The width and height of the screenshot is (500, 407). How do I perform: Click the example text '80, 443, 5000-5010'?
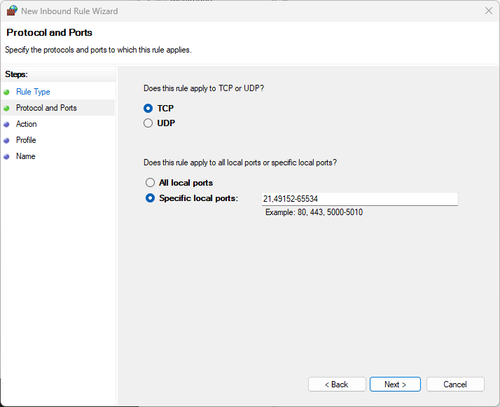coord(330,212)
